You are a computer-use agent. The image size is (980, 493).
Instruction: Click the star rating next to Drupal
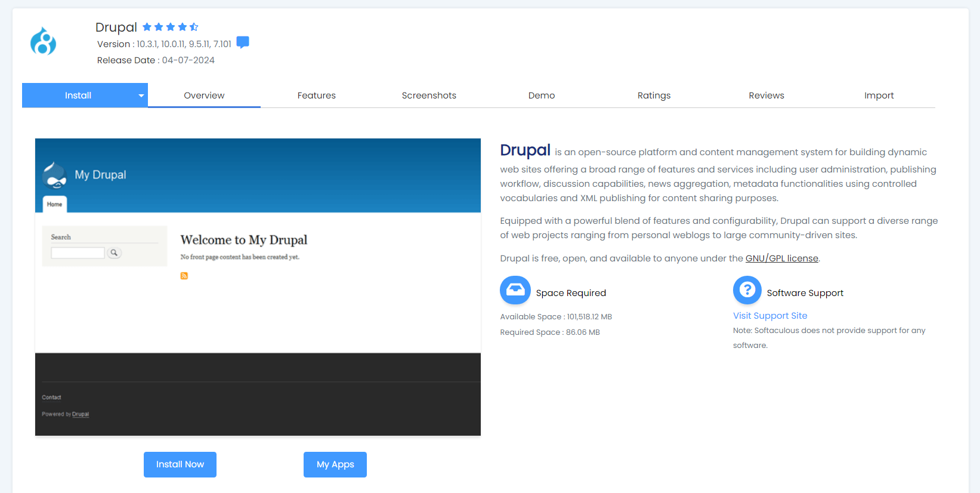tap(170, 27)
